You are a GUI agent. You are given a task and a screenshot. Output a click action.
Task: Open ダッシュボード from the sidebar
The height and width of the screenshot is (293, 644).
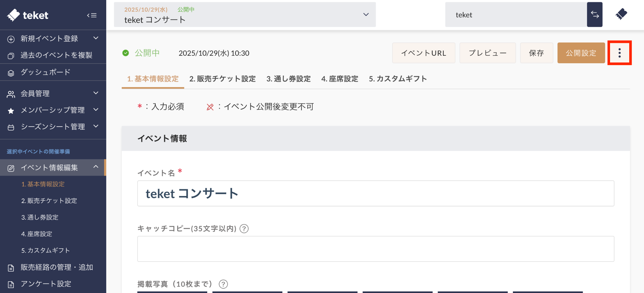click(x=46, y=72)
